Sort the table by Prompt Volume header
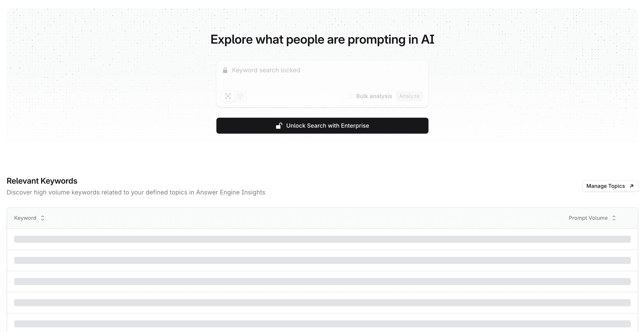This screenshot has height=332, width=644. point(587,218)
